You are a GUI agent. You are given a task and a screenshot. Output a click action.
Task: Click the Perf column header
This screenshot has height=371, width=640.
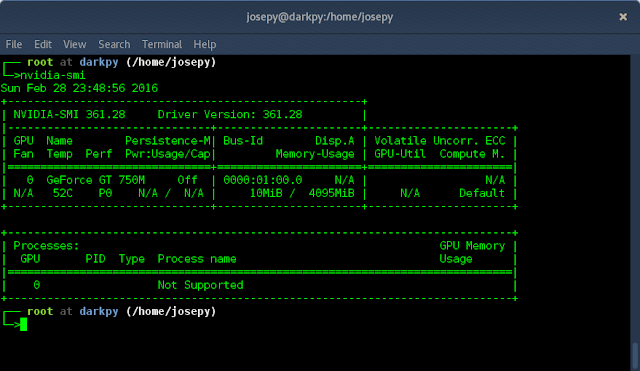coord(99,154)
